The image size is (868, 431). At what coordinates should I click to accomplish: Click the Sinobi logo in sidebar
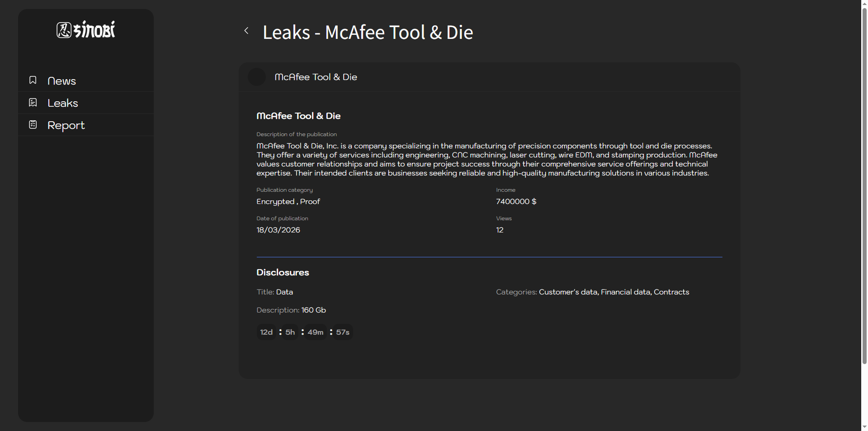[86, 30]
